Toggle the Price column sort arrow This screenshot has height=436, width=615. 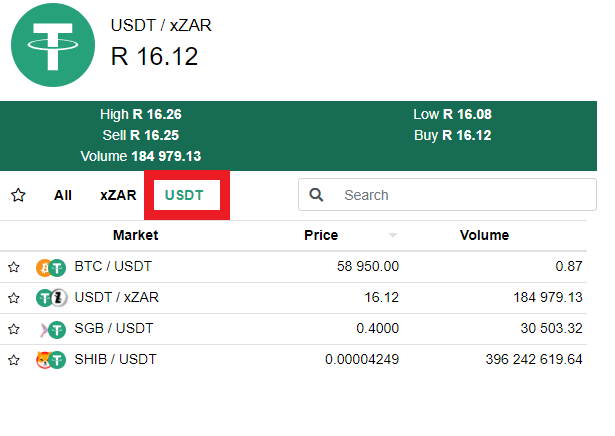[x=393, y=235]
